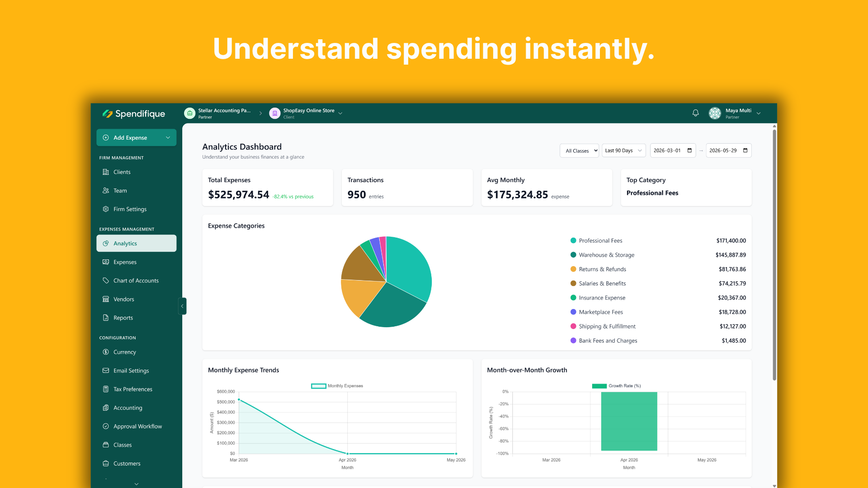The width and height of the screenshot is (868, 488).
Task: Click the Vendors storefront icon
Action: pyautogui.click(x=106, y=299)
